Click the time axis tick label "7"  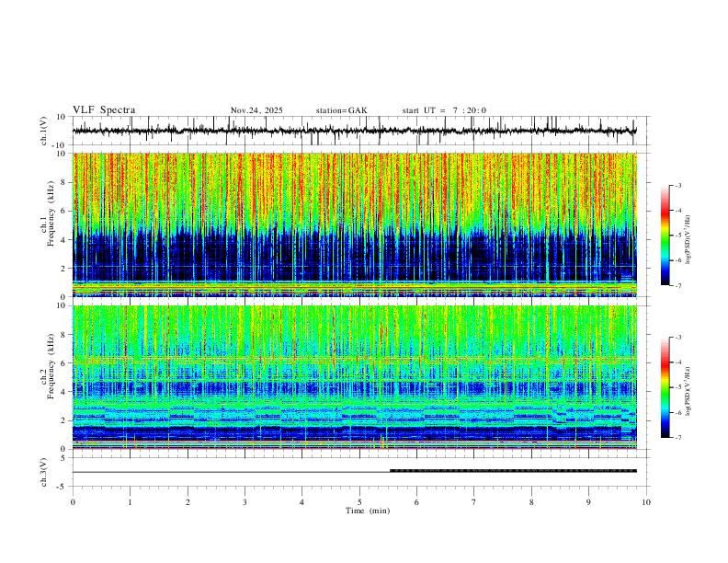tap(474, 502)
